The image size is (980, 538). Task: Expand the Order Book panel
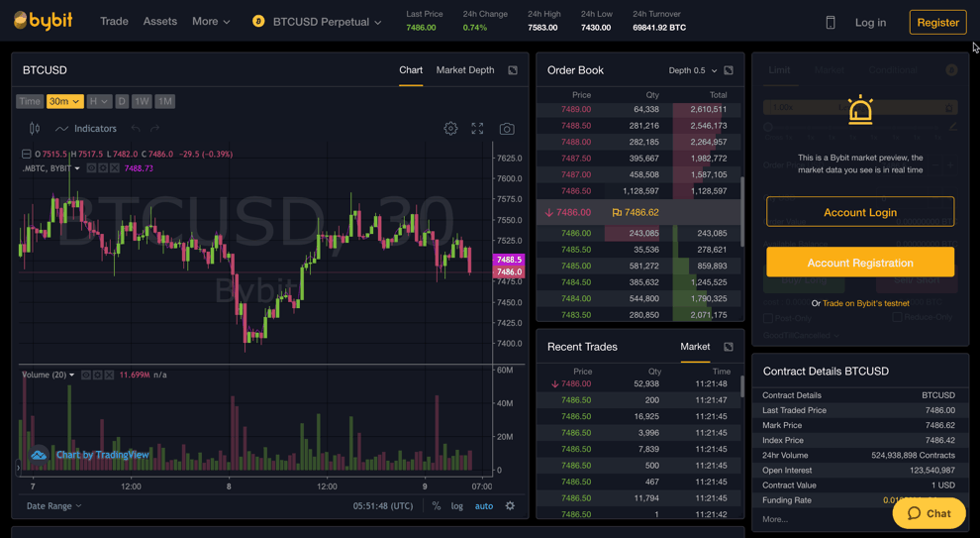pos(729,70)
